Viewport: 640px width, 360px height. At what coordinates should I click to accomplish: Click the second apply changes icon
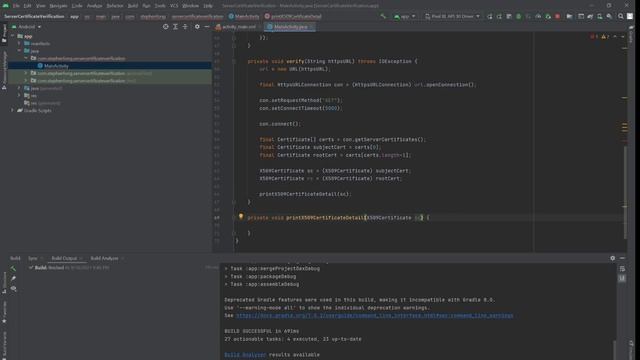(499, 16)
